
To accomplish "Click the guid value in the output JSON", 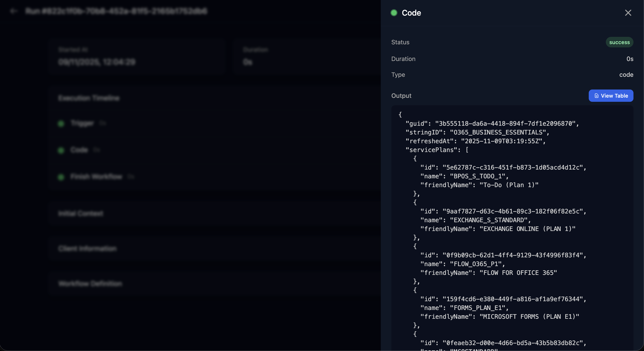I will tap(505, 124).
